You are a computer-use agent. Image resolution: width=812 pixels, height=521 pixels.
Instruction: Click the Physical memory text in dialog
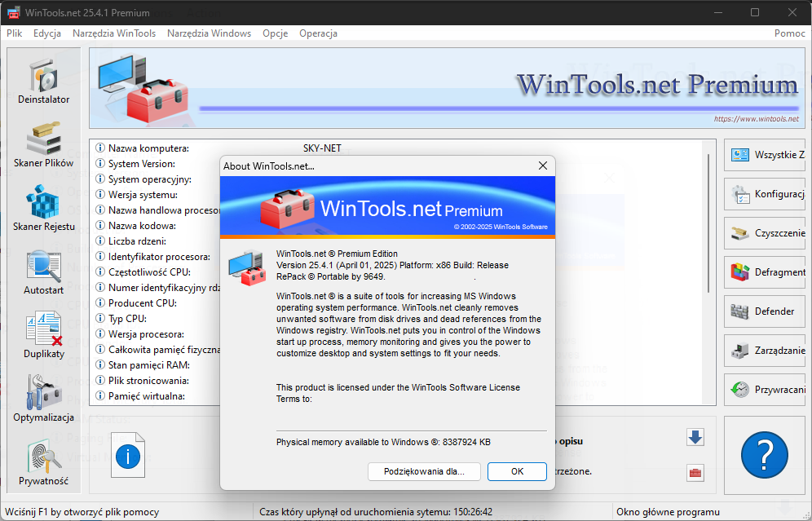383,442
